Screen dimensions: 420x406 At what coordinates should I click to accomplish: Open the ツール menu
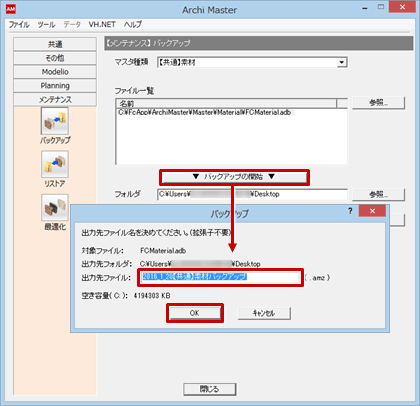46,24
